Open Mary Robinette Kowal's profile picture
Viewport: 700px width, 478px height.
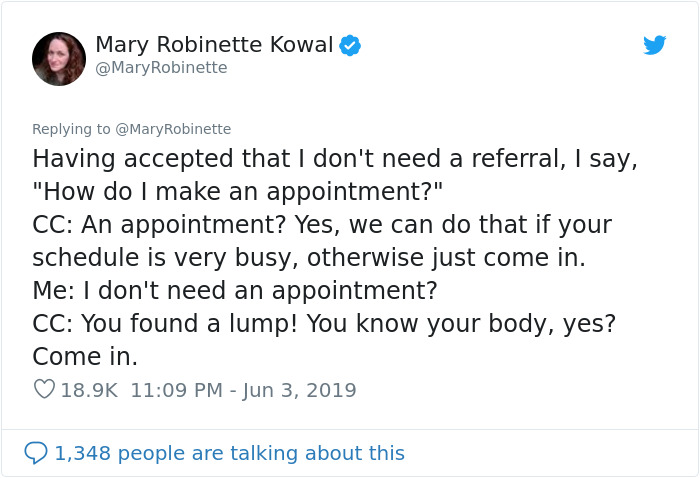tap(59, 58)
